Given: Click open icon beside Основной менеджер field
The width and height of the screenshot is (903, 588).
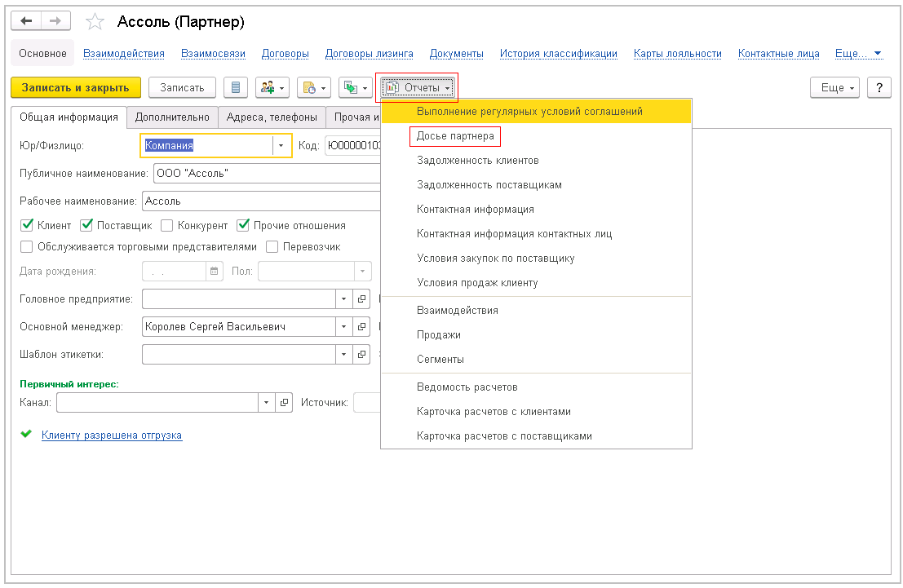Looking at the screenshot, I should 362,327.
